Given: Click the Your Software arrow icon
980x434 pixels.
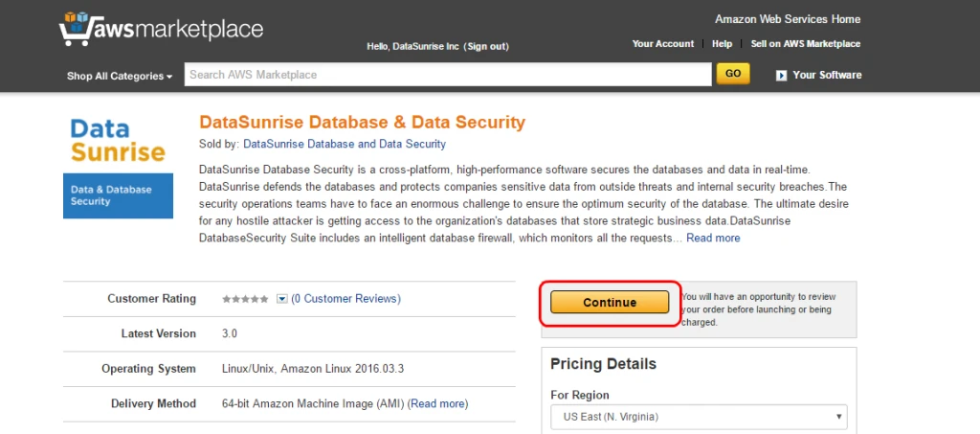Looking at the screenshot, I should pos(781,75).
